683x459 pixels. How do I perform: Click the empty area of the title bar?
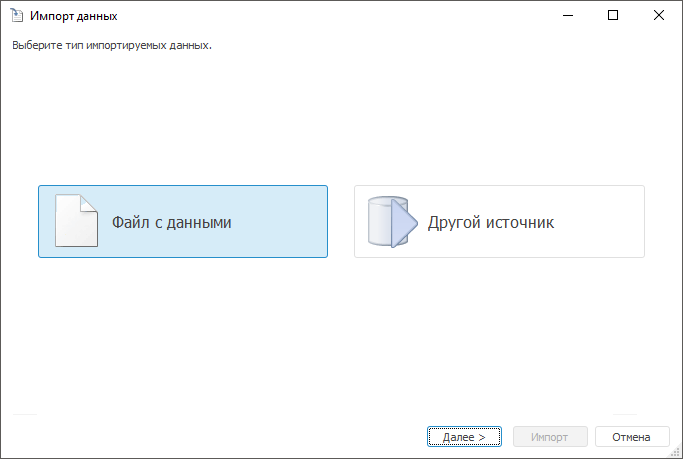[x=330, y=16]
